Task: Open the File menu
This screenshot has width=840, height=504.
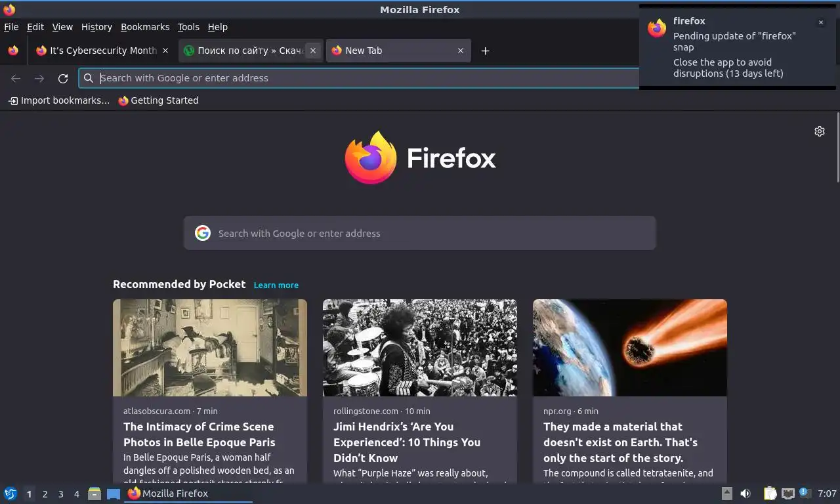Action: pos(11,27)
